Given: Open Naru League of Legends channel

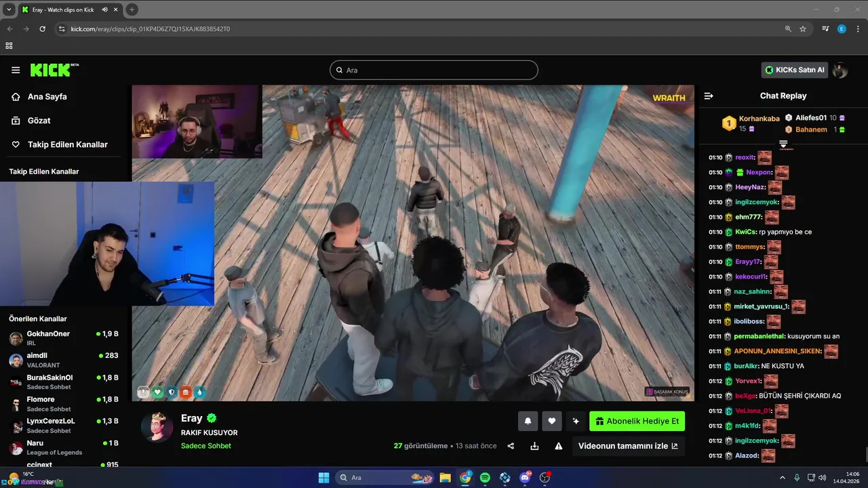Looking at the screenshot, I should [64, 447].
